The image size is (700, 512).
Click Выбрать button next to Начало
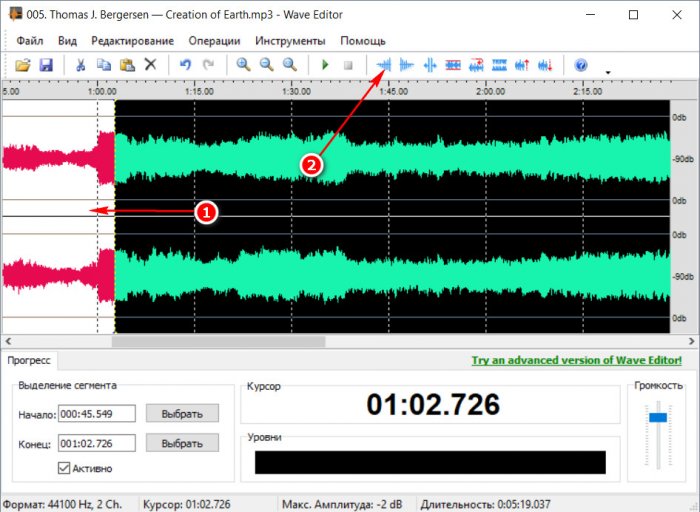coord(182,414)
